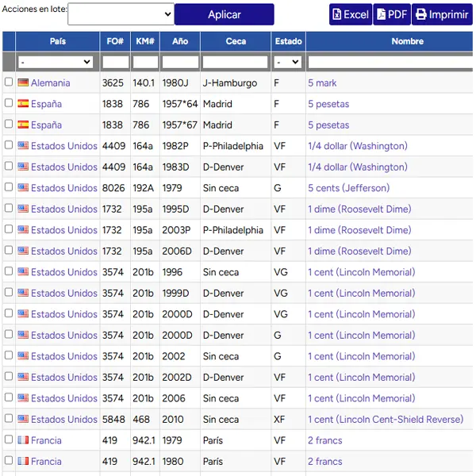Viewport: 476px width, 476px height.
Task: Click the FO# value 8026
Action: click(x=113, y=188)
